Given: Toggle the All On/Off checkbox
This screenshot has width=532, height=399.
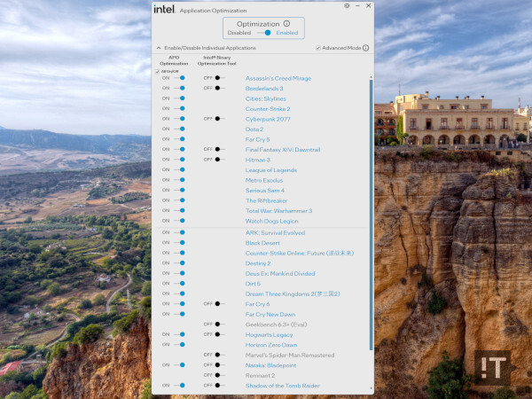Looking at the screenshot, I should click(157, 71).
